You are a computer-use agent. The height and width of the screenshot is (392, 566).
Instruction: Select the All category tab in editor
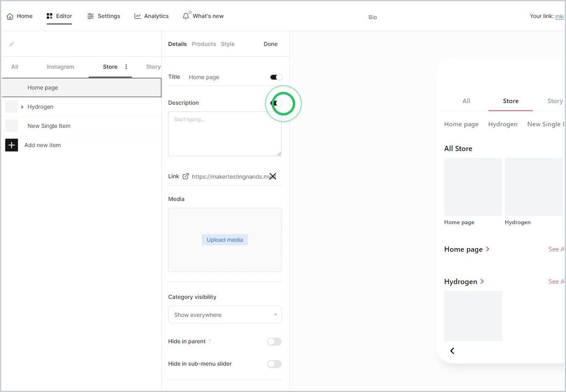click(15, 67)
